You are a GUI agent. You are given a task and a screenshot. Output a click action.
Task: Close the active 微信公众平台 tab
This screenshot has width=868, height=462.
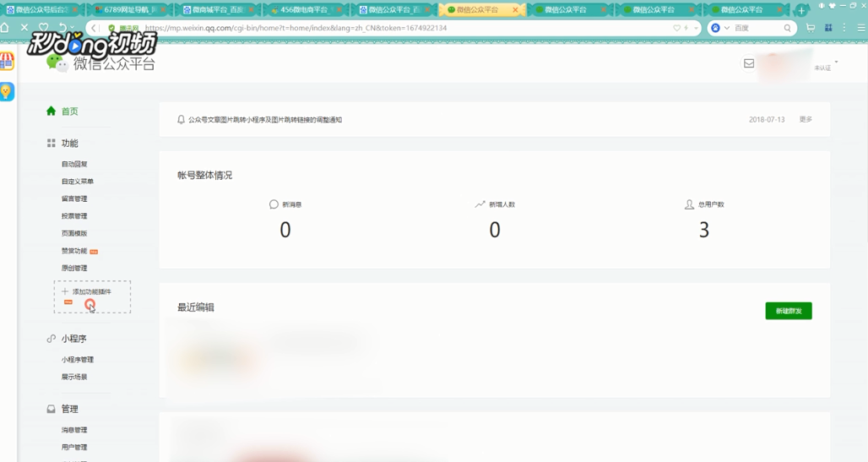(x=515, y=10)
